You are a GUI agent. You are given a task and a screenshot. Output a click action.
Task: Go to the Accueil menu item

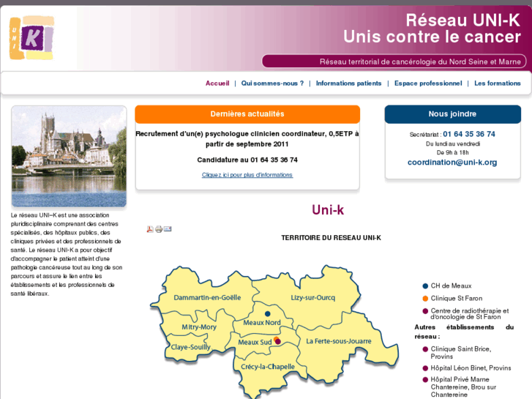coord(217,83)
